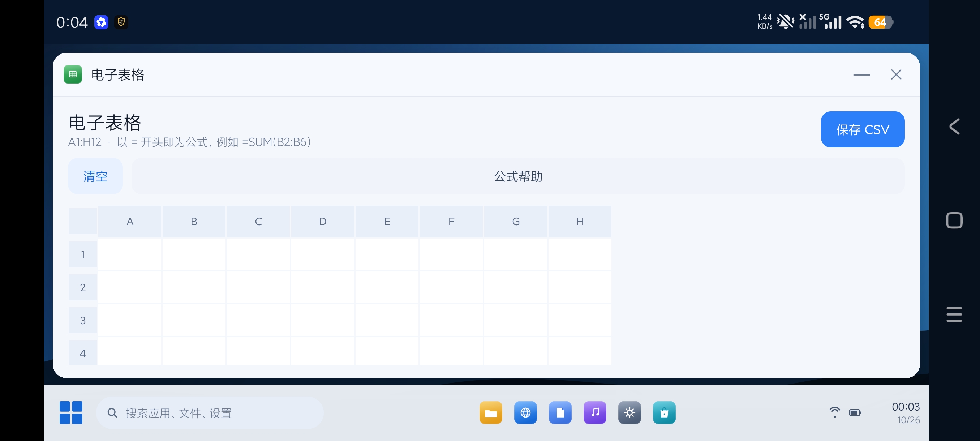Viewport: 980px width, 441px height.
Task: Close the 电子表格 window
Action: [x=896, y=74]
